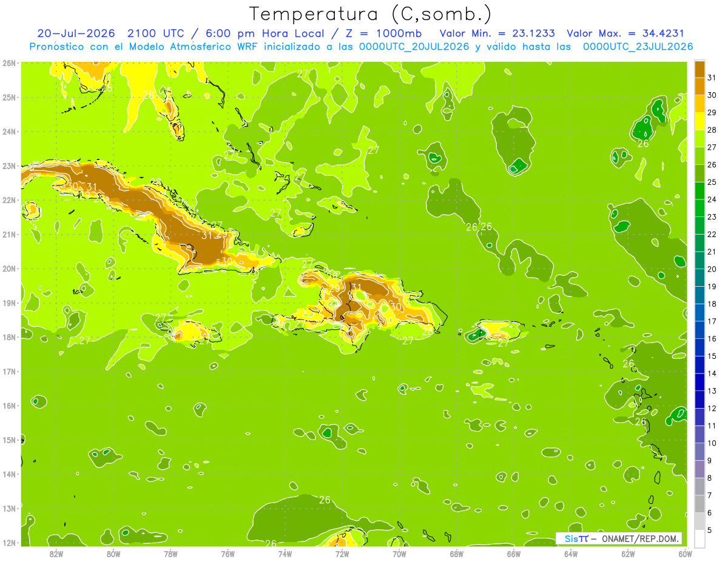
Task: Pick the legend band between 30 and 31
Action: [x=699, y=86]
